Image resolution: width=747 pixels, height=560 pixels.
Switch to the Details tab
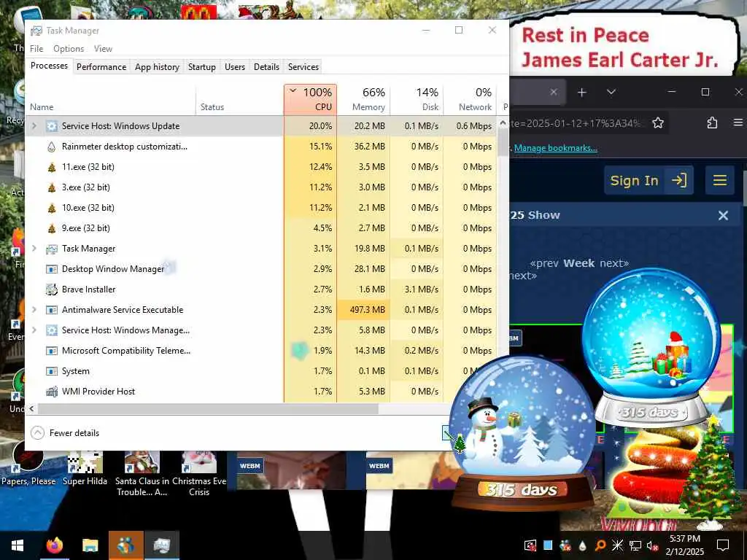tap(266, 66)
